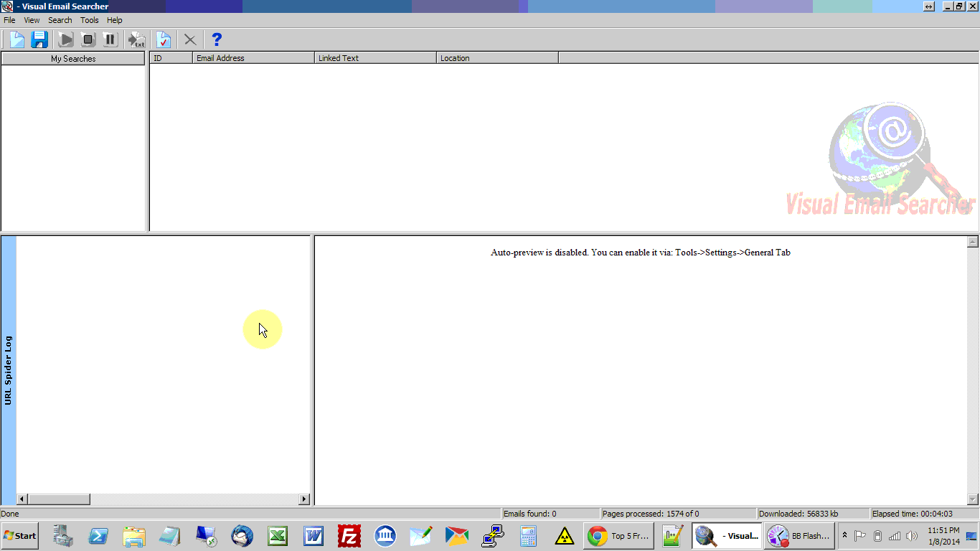Start the search with the Play button

pos(66,39)
